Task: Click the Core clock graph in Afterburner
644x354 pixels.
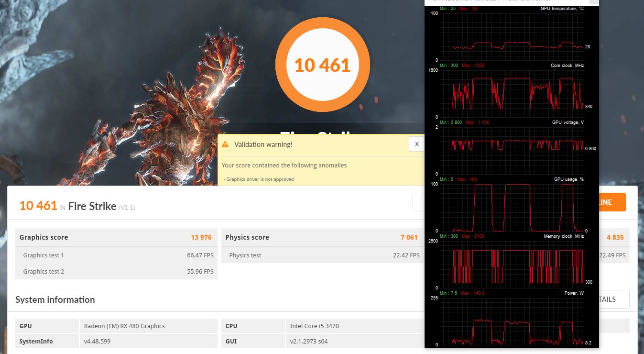Action: pyautogui.click(x=511, y=93)
